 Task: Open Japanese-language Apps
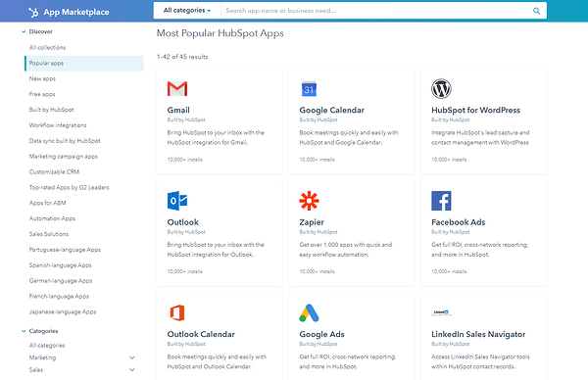[x=63, y=312]
